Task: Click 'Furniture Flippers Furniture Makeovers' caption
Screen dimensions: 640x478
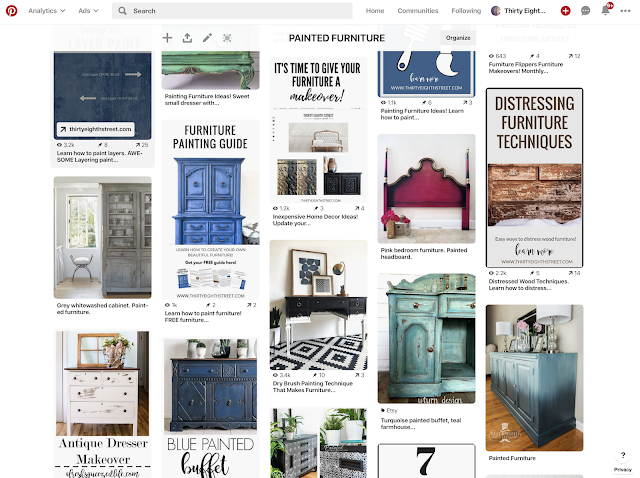Action: coord(526,67)
